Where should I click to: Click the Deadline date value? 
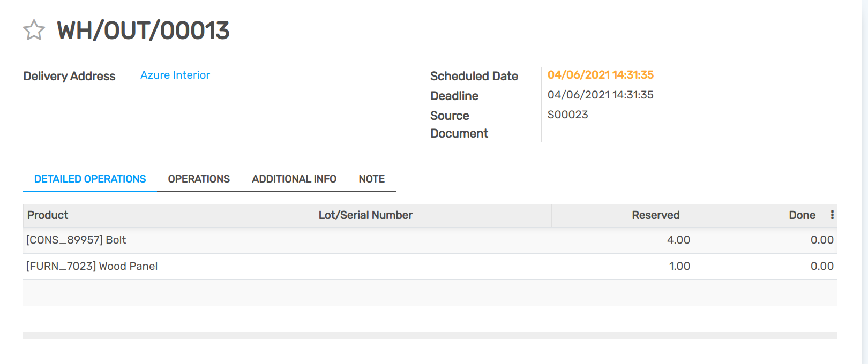(x=600, y=95)
